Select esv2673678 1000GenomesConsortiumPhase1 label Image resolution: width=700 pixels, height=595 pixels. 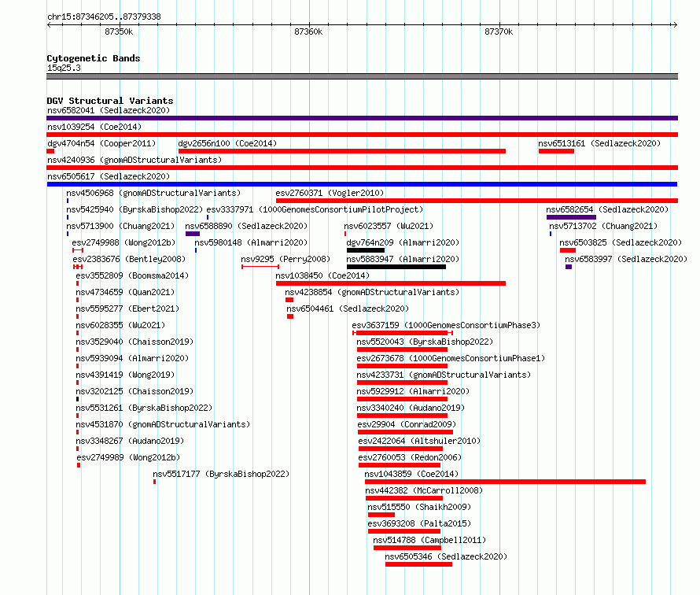[451, 358]
